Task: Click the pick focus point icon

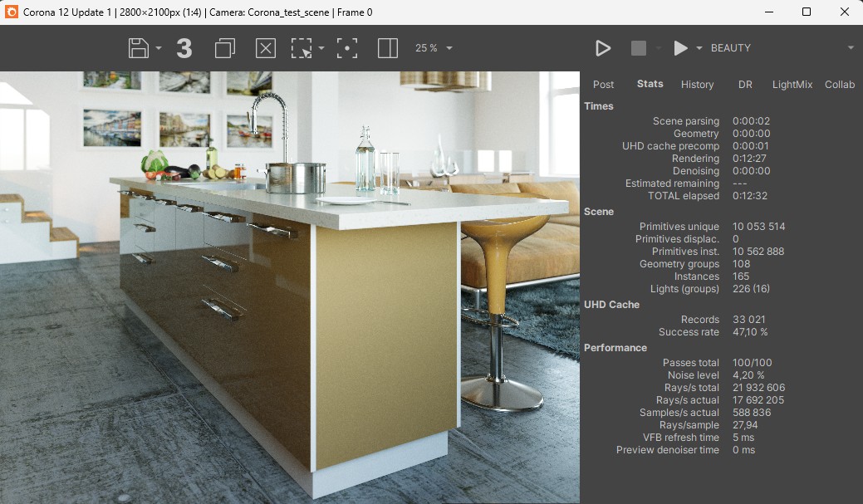Action: (x=346, y=48)
